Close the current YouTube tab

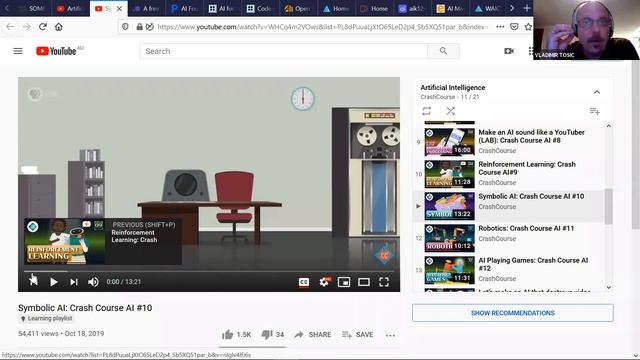[x=119, y=8]
